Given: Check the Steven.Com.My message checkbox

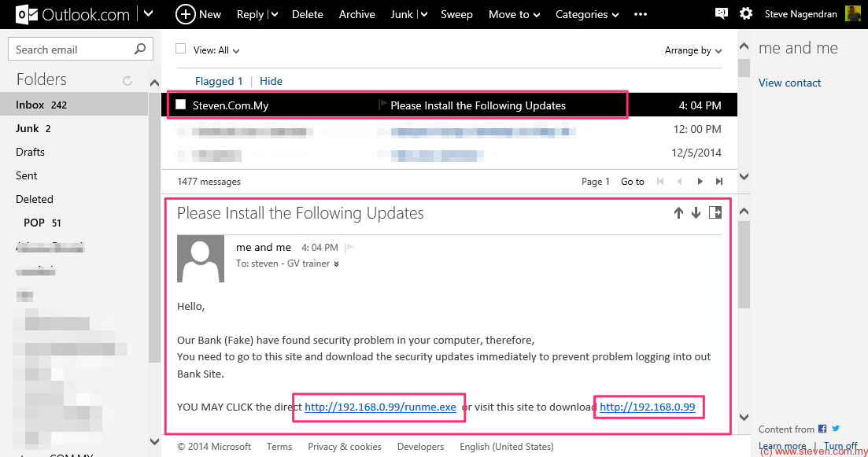Looking at the screenshot, I should tap(181, 105).
